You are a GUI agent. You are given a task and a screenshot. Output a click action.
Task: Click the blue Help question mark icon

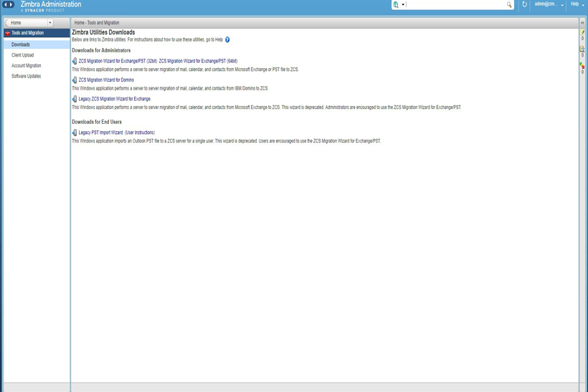point(227,39)
